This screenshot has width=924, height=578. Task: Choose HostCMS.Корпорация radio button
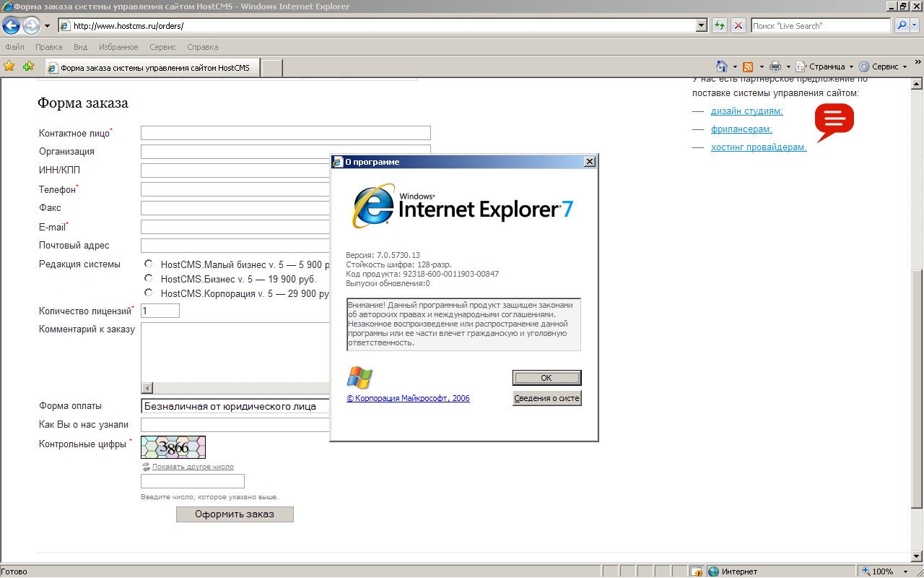pos(149,293)
